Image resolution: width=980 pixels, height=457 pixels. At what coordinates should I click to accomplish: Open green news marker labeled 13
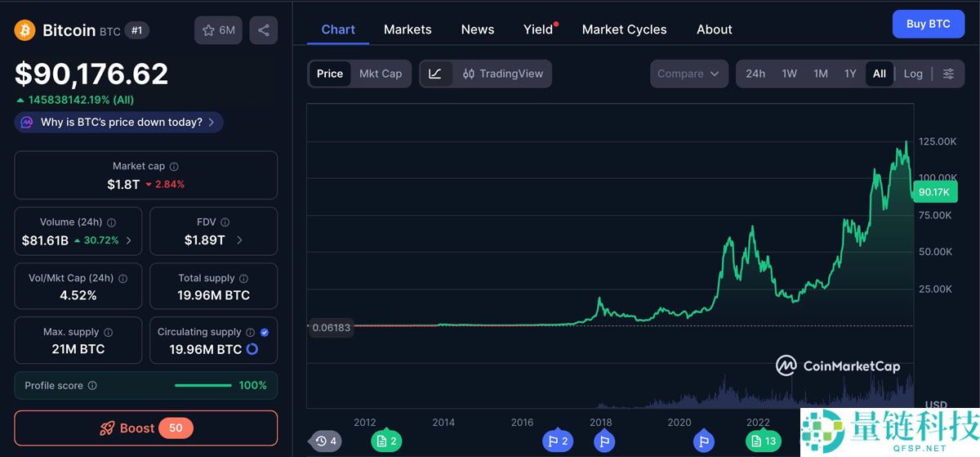click(x=763, y=441)
